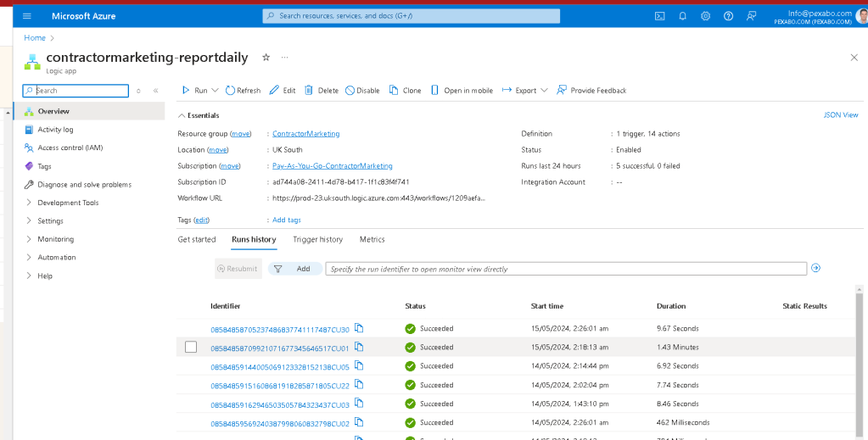Screen dimensions: 868x440
Task: Copy identifier of run ending CU05
Action: pyautogui.click(x=359, y=365)
